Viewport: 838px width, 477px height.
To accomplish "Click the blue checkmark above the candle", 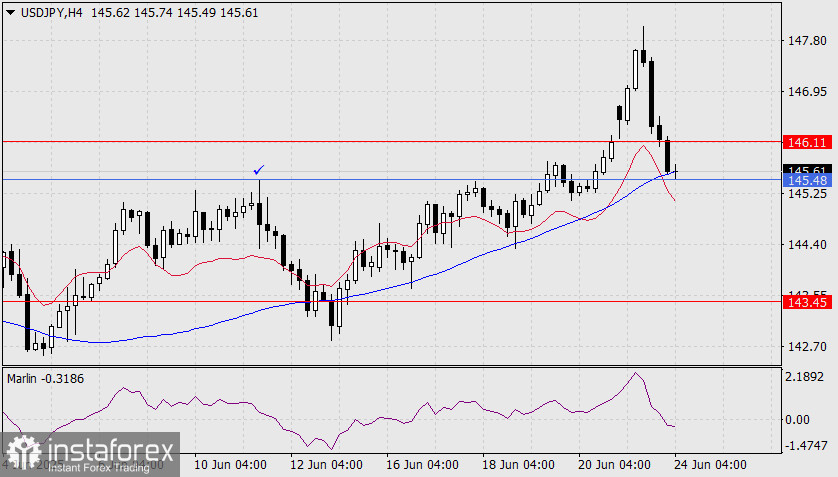I will 259,170.
